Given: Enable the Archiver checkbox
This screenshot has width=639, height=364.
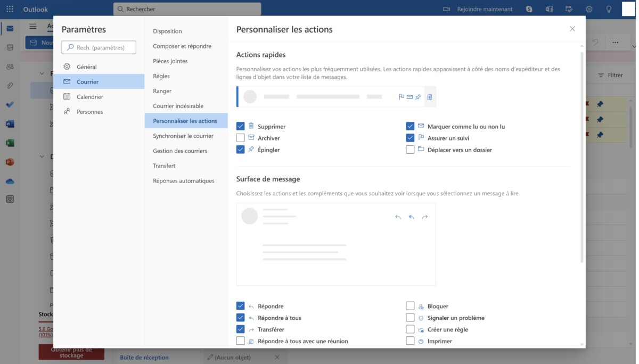Looking at the screenshot, I should (x=240, y=138).
